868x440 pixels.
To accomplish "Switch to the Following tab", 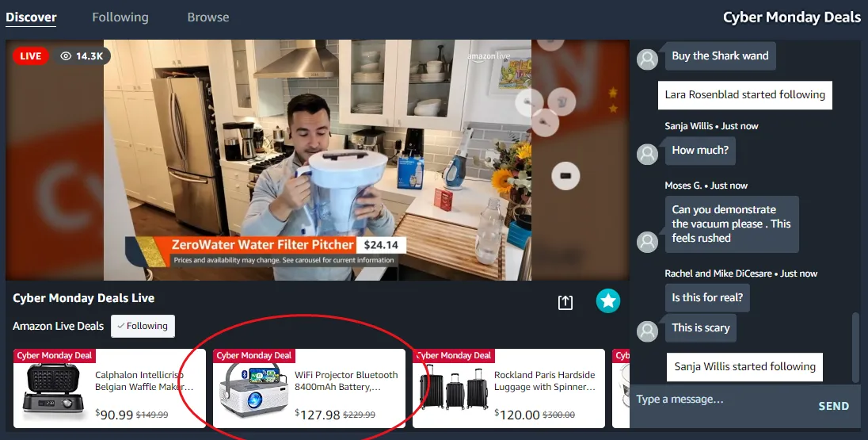I will 120,17.
